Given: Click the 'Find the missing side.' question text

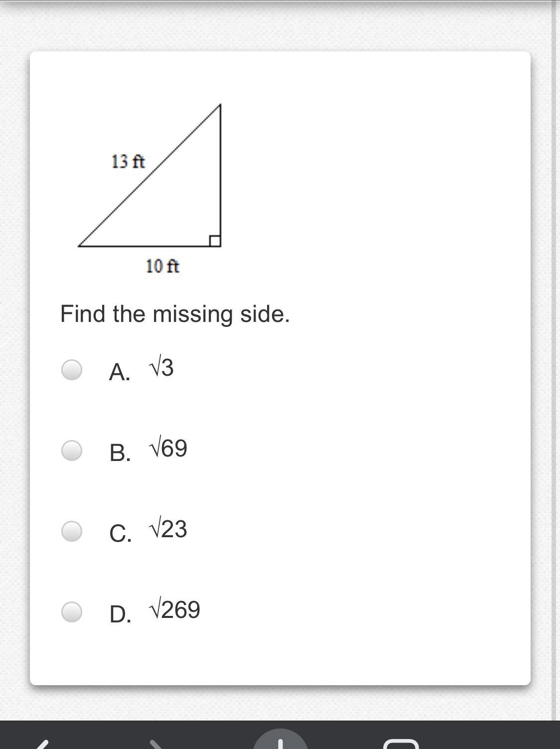Looking at the screenshot, I should click(175, 314).
